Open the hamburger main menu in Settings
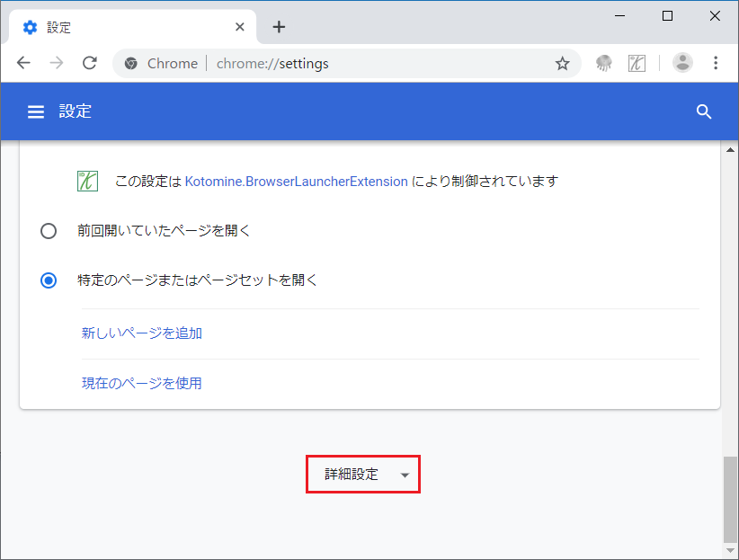Viewport: 739px width, 560px height. (36, 111)
